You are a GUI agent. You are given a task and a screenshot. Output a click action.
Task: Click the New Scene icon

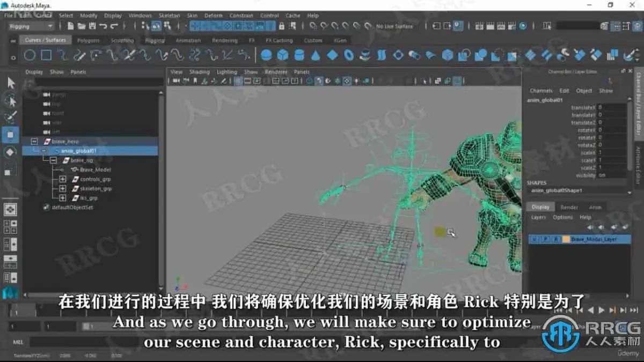pos(70,26)
